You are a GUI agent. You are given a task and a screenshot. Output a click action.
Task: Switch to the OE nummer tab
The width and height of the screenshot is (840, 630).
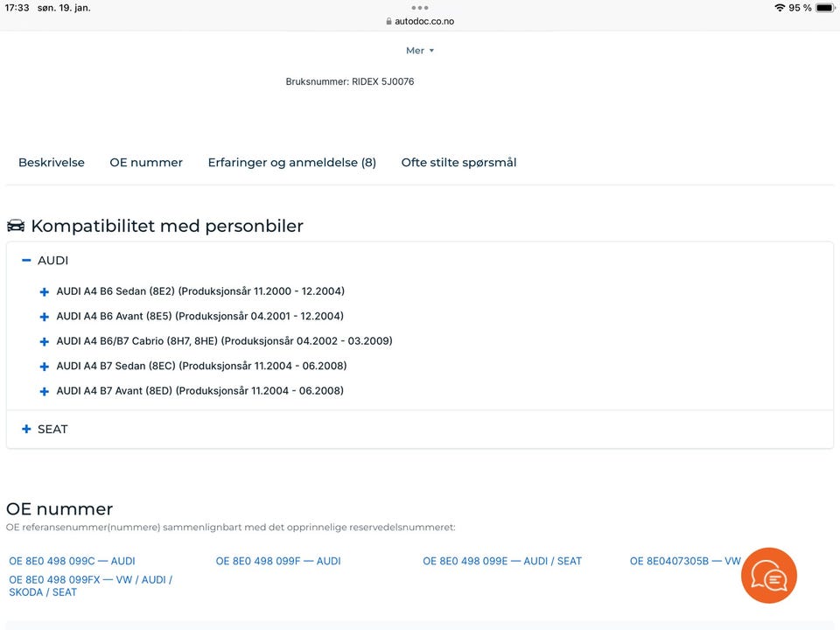pos(145,162)
